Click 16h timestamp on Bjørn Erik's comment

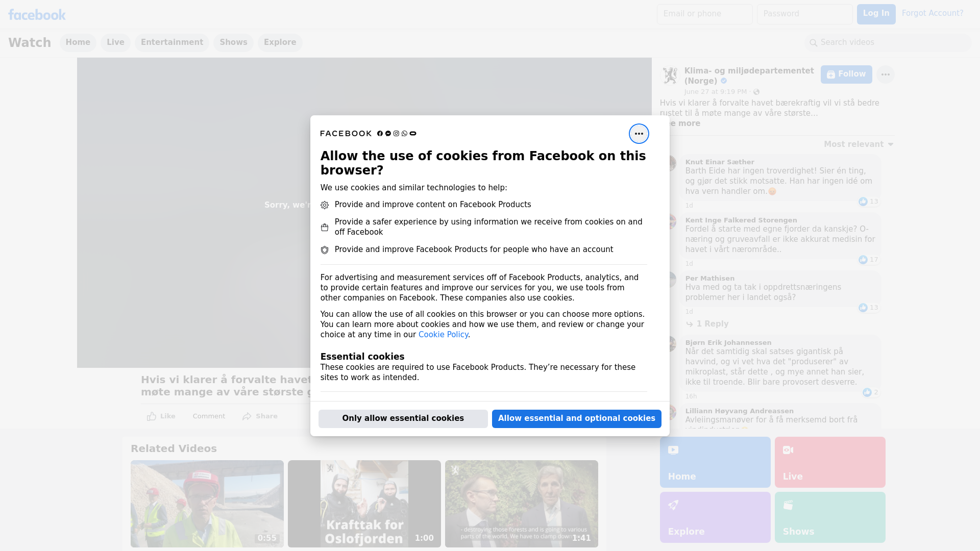point(691,396)
